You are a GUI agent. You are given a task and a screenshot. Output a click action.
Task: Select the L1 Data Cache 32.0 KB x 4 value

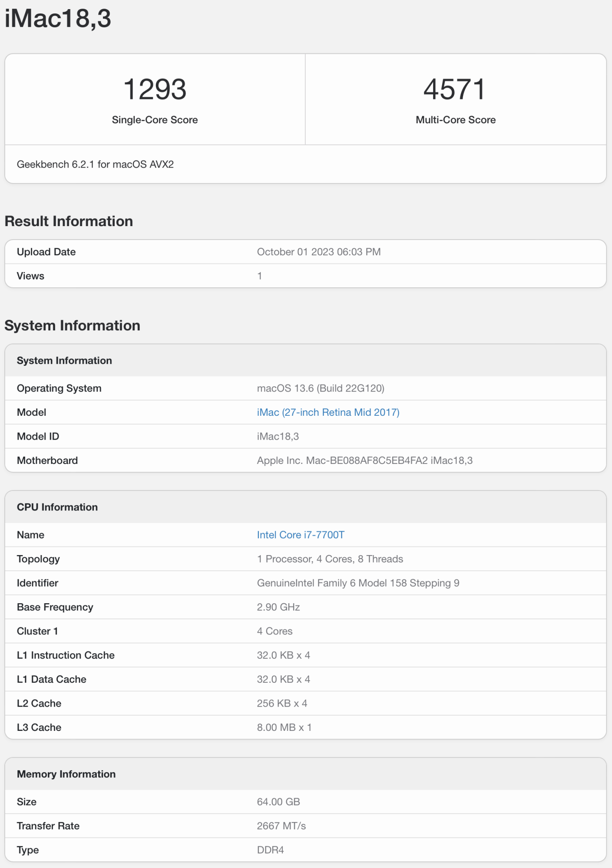(284, 679)
